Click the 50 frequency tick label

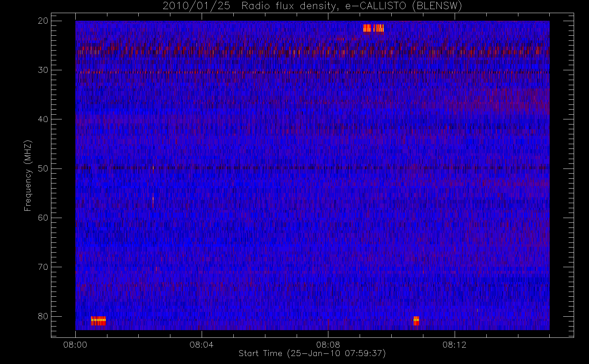coord(43,169)
